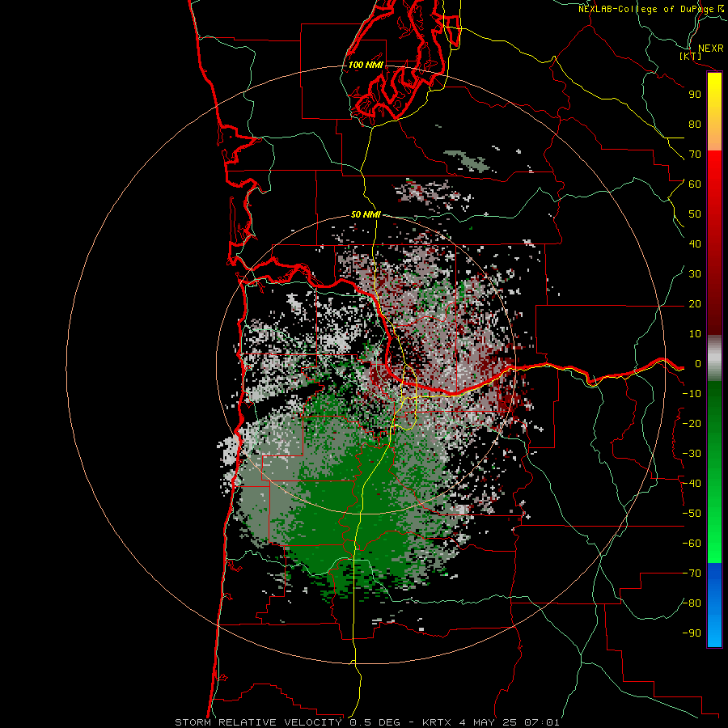Click the "NEXR" label above the color scale

click(710, 49)
